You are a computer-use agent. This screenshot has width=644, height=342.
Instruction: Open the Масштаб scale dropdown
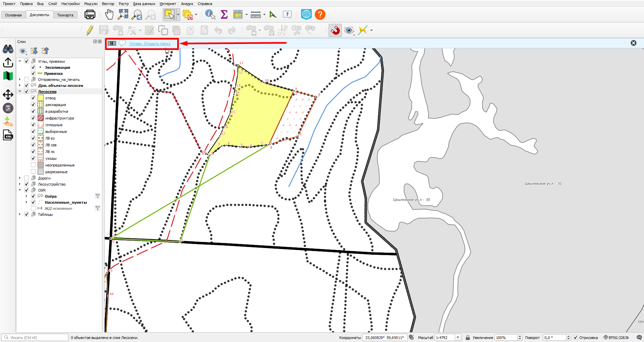(x=458, y=337)
